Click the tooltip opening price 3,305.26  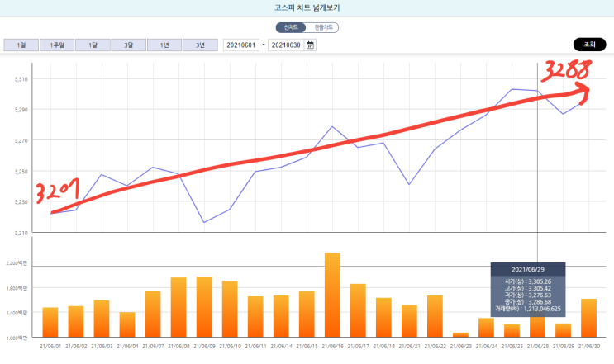[540, 281]
